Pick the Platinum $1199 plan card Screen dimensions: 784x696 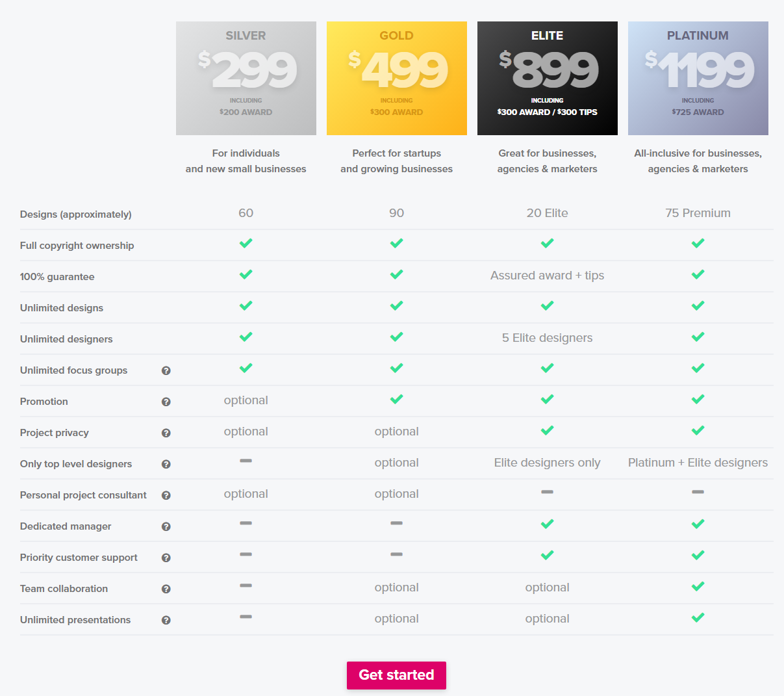698,78
